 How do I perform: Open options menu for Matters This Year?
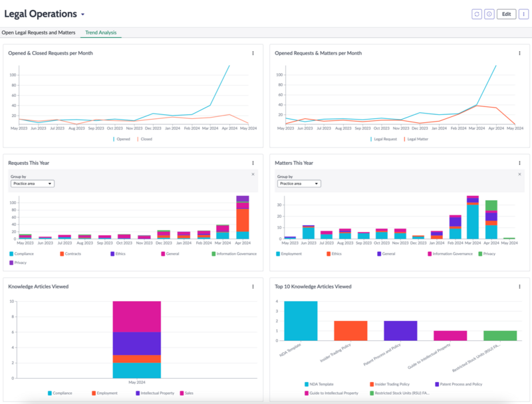click(x=519, y=163)
